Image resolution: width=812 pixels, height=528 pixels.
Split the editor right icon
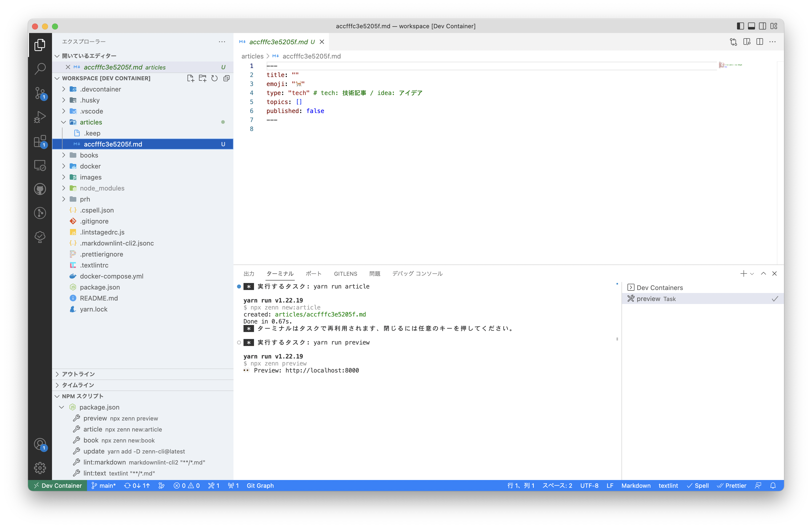[760, 42]
